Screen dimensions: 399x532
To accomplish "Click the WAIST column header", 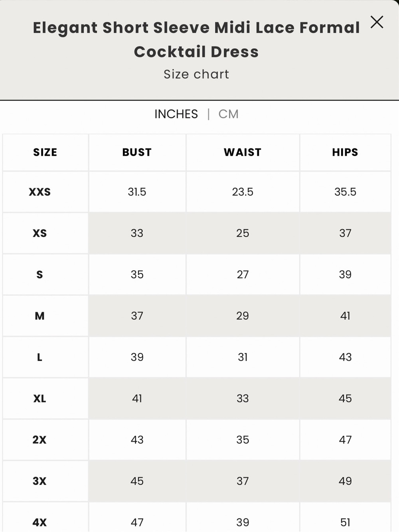I will [x=243, y=152].
